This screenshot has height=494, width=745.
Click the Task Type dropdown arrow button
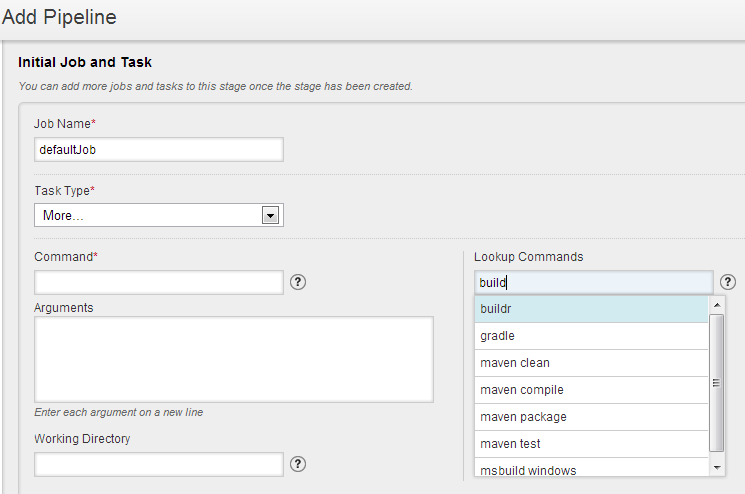click(269, 215)
